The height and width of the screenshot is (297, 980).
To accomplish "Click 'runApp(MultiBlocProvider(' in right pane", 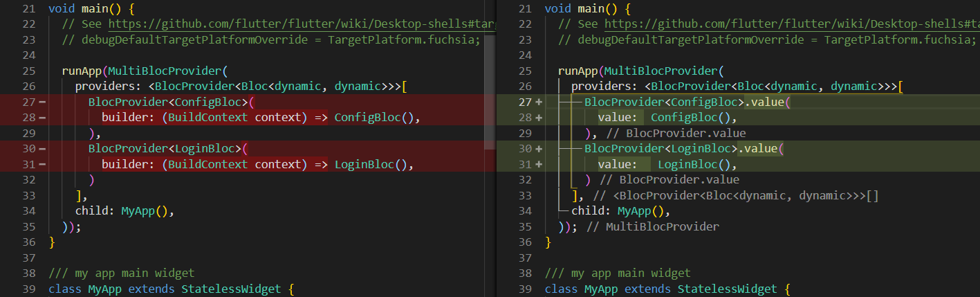I will [x=640, y=71].
